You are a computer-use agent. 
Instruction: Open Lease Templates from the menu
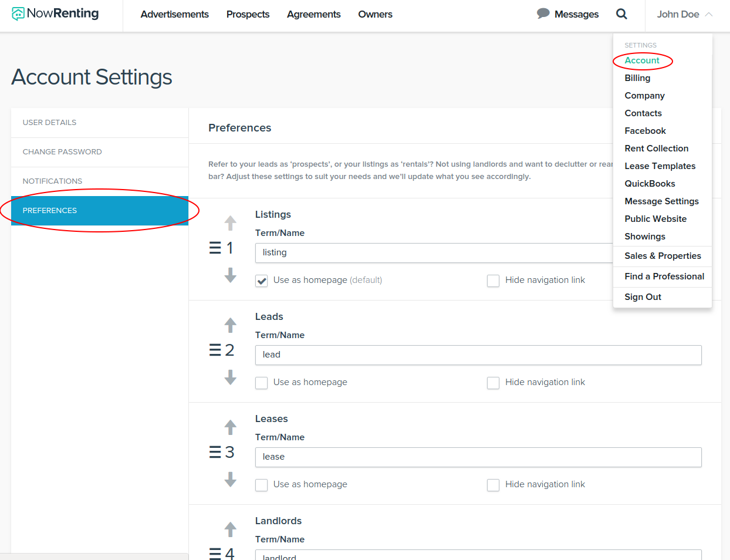coord(660,166)
